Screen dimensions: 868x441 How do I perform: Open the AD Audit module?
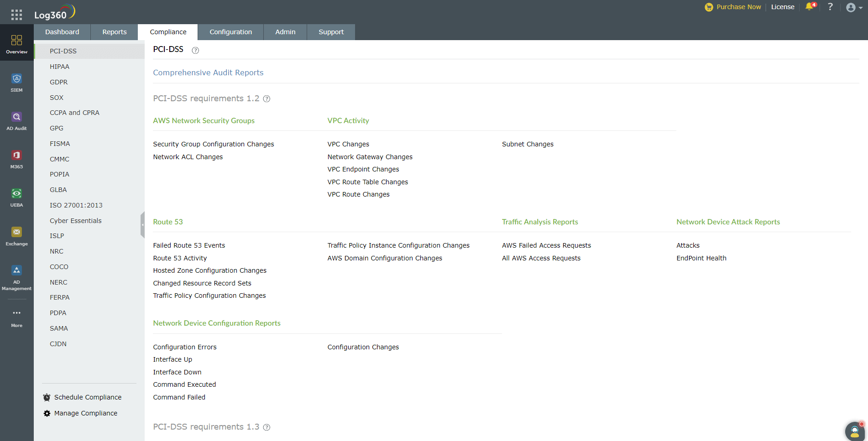pyautogui.click(x=16, y=121)
